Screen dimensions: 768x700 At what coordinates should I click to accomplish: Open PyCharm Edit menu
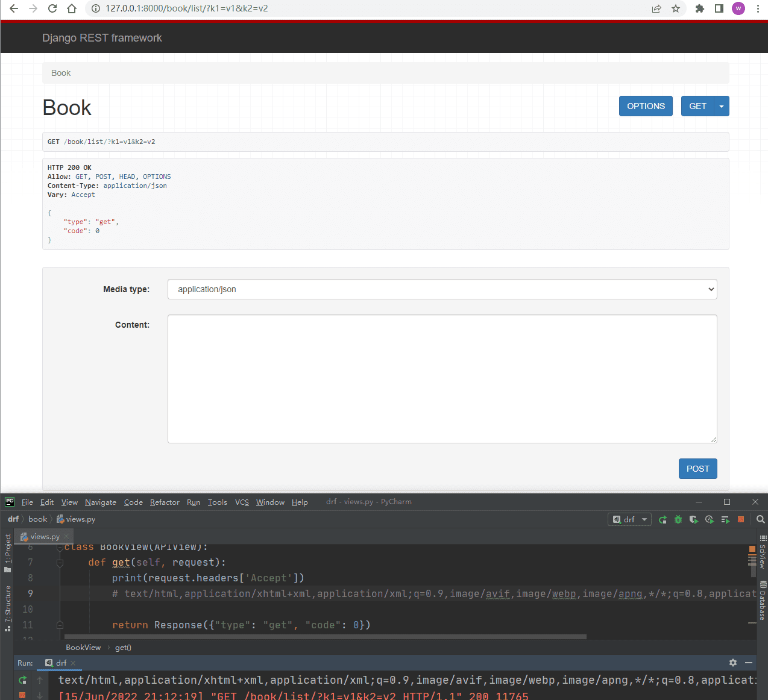click(x=47, y=502)
